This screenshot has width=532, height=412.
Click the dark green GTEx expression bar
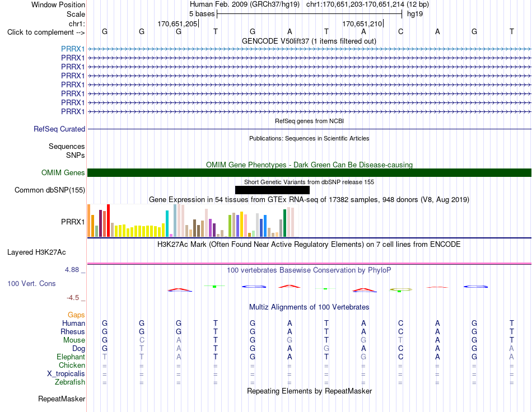click(284, 223)
